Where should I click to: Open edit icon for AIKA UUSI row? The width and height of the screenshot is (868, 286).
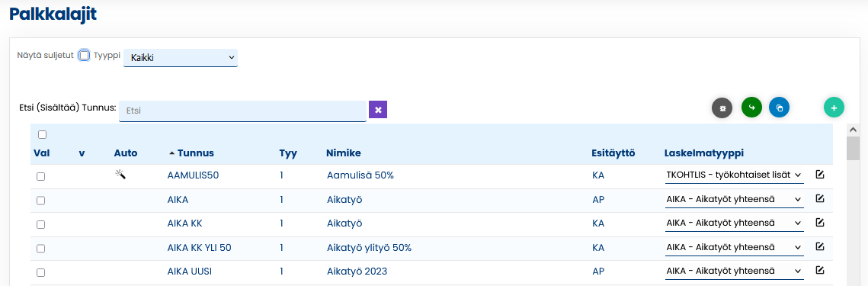pyautogui.click(x=820, y=271)
